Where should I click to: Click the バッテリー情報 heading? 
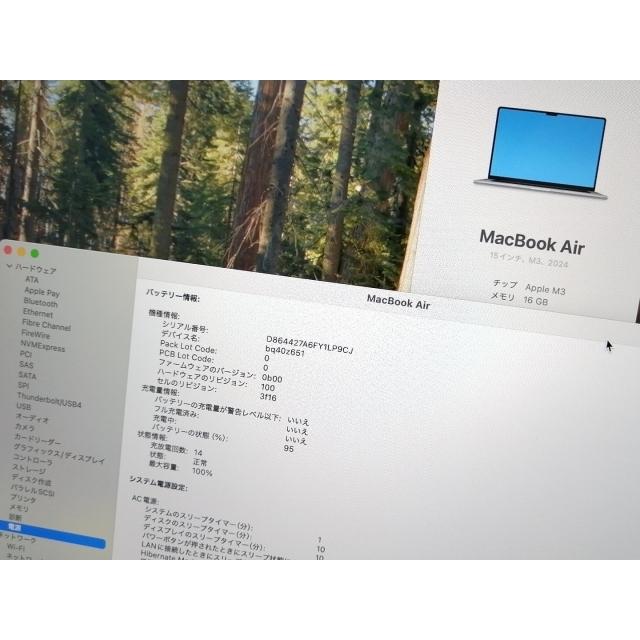[173, 296]
